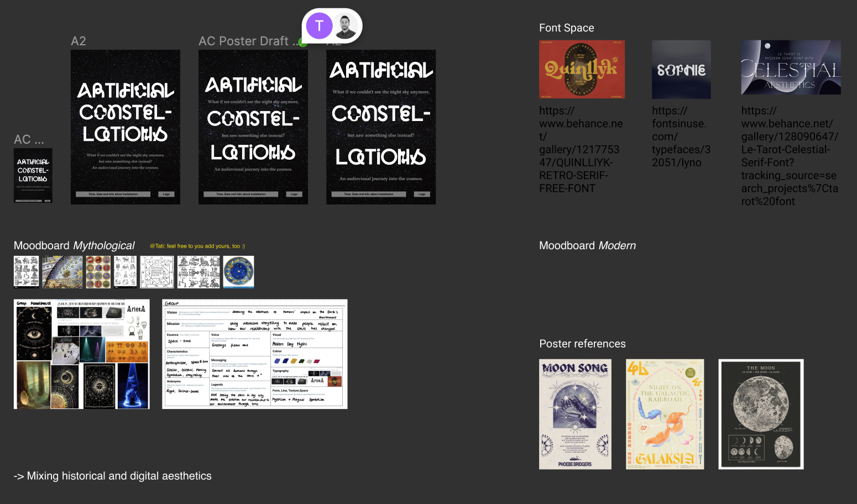
Task: Select the LATIONS title line in AC Poster Draft
Action: pyautogui.click(x=253, y=153)
